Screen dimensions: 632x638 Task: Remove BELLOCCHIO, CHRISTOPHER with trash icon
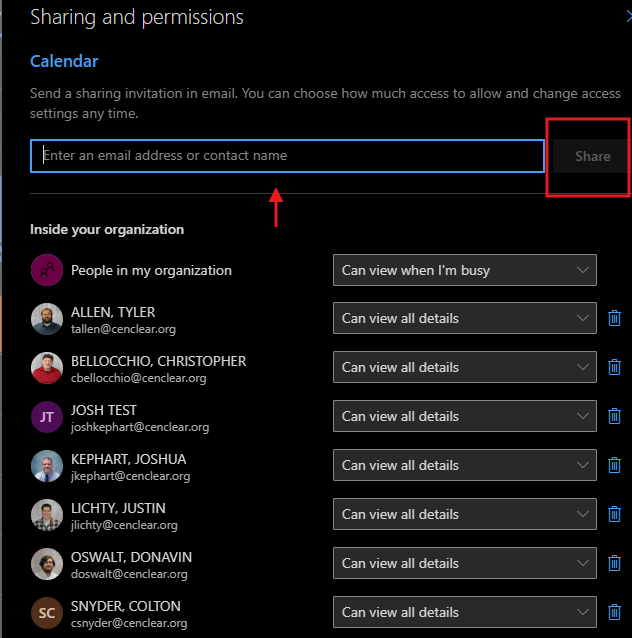[614, 368]
